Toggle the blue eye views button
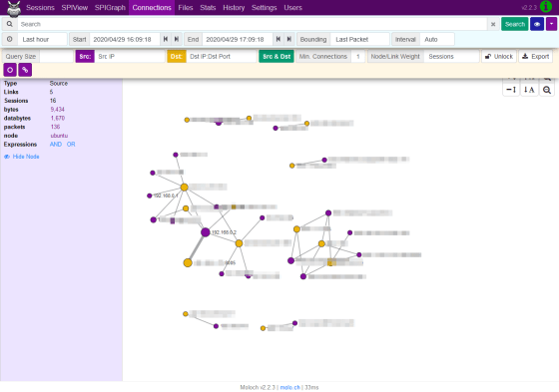The height and width of the screenshot is (392, 559). coord(537,24)
